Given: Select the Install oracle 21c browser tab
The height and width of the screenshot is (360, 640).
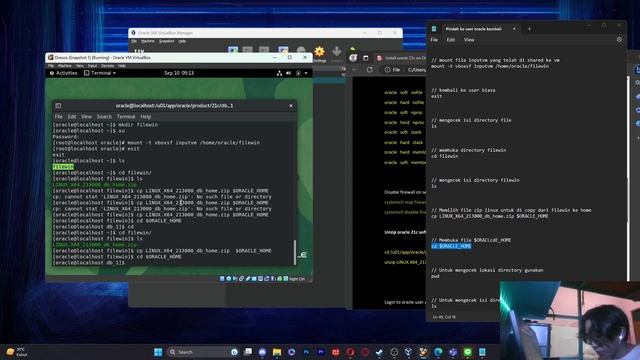Looking at the screenshot, I should coord(401,58).
